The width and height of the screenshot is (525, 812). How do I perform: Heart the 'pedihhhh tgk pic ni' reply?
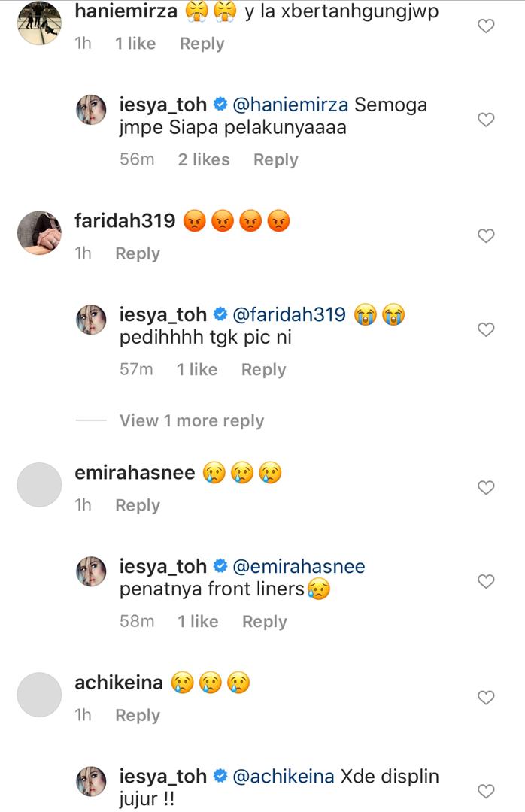[487, 329]
